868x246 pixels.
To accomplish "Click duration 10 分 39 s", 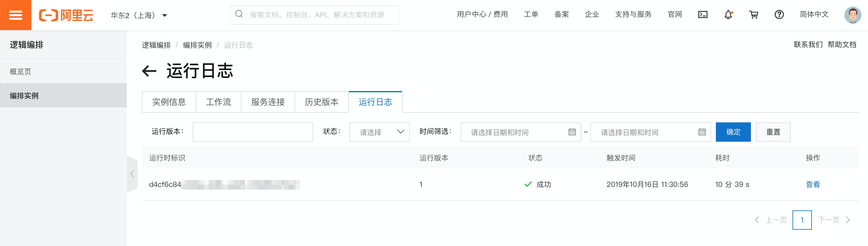I will pyautogui.click(x=732, y=184).
